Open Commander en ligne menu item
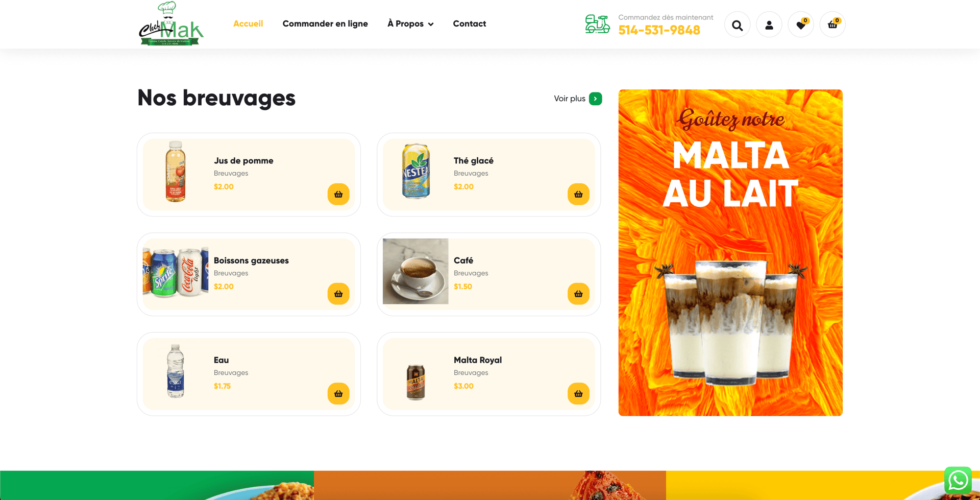 [x=325, y=23]
